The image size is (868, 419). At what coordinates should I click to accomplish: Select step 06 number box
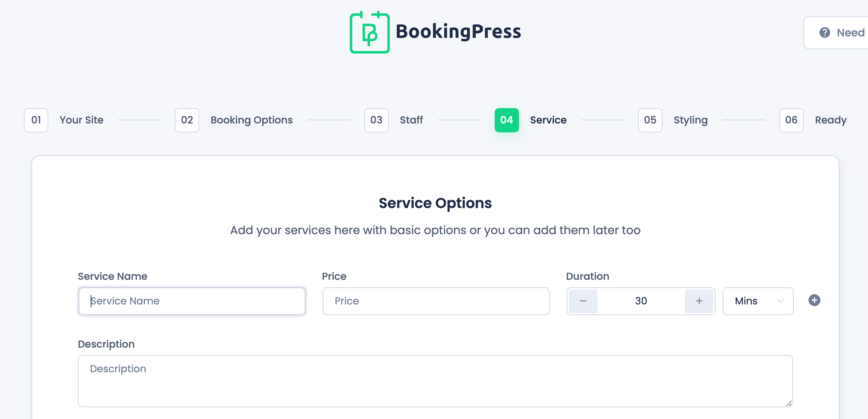click(791, 120)
